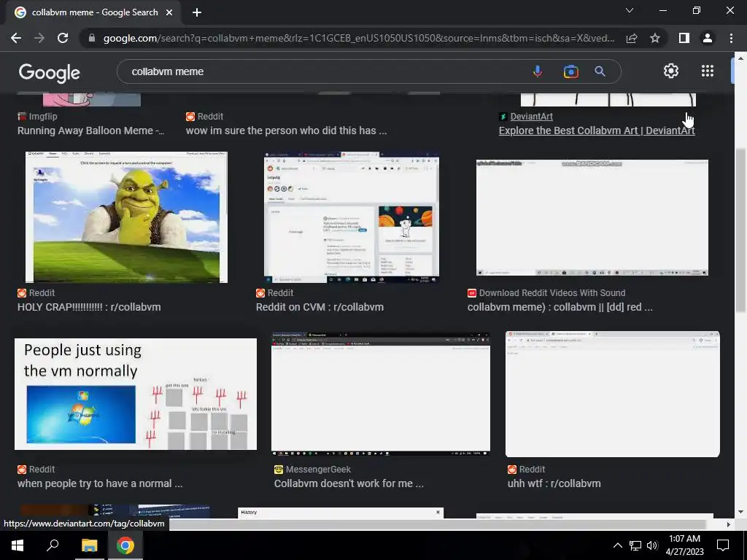Screen dimensions: 747x560
Task: Reload the page with the refresh icon
Action: (63, 38)
